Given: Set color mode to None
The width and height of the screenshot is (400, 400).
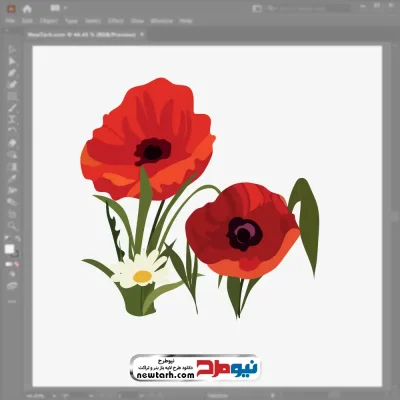Looking at the screenshot, I should pyautogui.click(x=17, y=264).
